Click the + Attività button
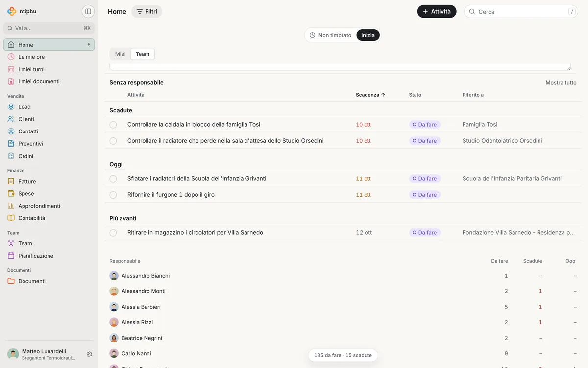The width and height of the screenshot is (588, 368). pyautogui.click(x=437, y=11)
